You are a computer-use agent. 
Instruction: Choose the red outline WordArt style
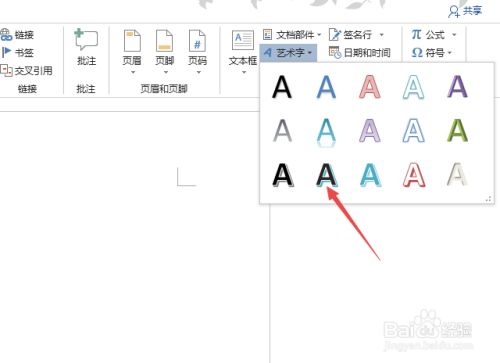pyautogui.click(x=414, y=174)
